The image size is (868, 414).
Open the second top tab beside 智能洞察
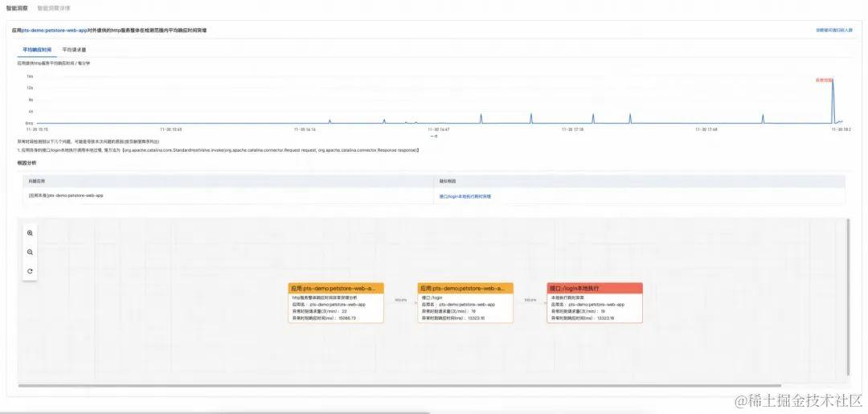click(54, 8)
